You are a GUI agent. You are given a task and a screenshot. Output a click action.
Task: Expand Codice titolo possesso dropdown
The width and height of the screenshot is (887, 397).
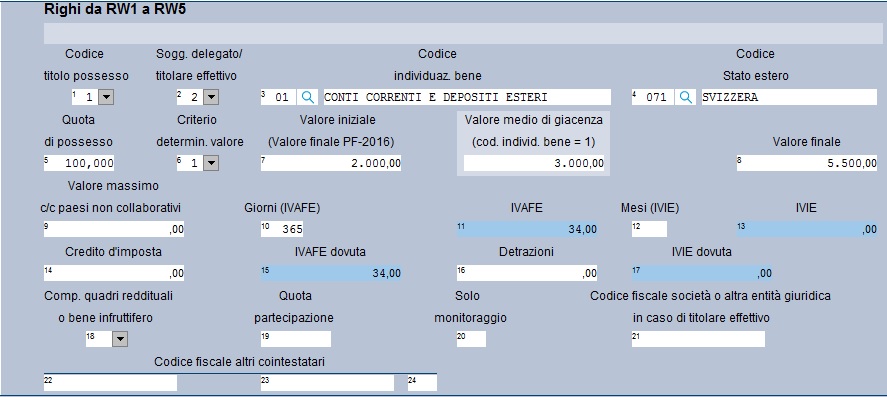pyautogui.click(x=106, y=97)
